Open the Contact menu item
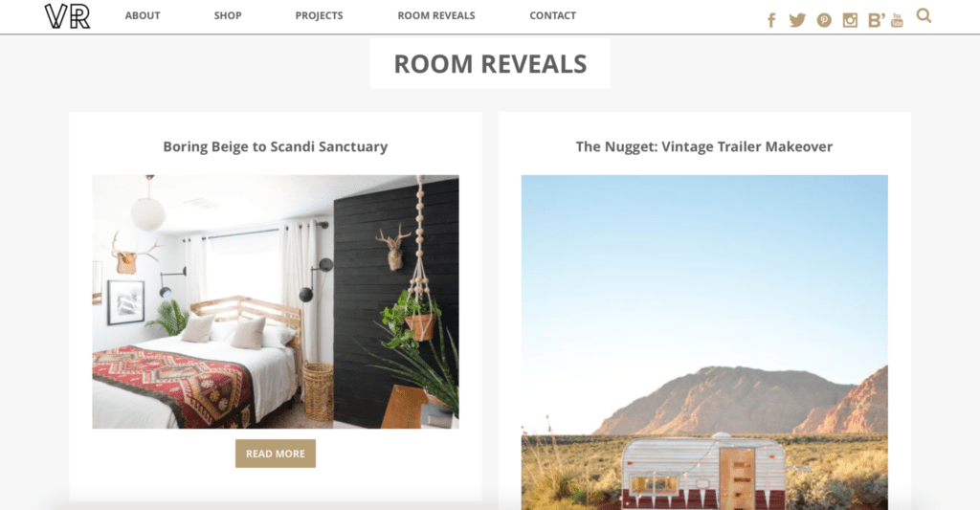 [x=552, y=15]
